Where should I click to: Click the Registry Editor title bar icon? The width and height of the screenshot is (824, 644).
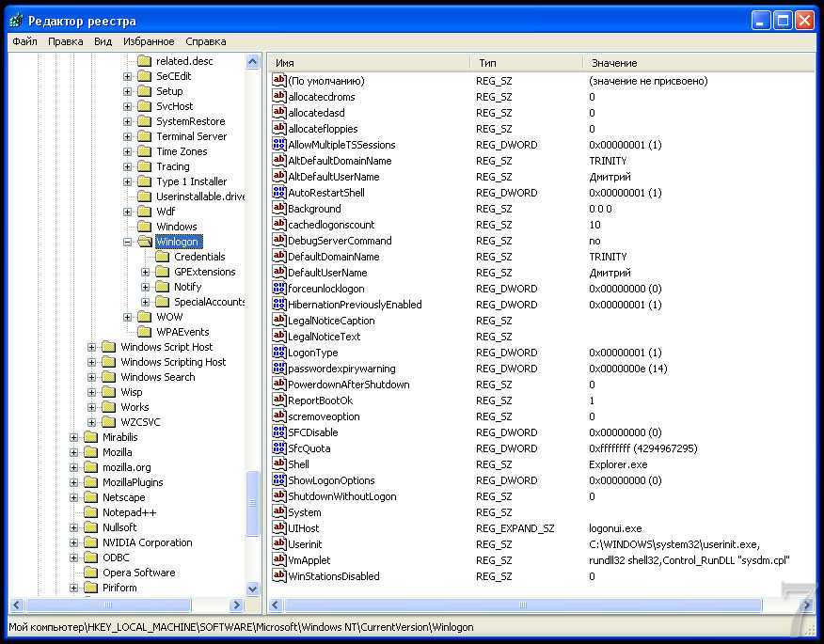pyautogui.click(x=15, y=20)
